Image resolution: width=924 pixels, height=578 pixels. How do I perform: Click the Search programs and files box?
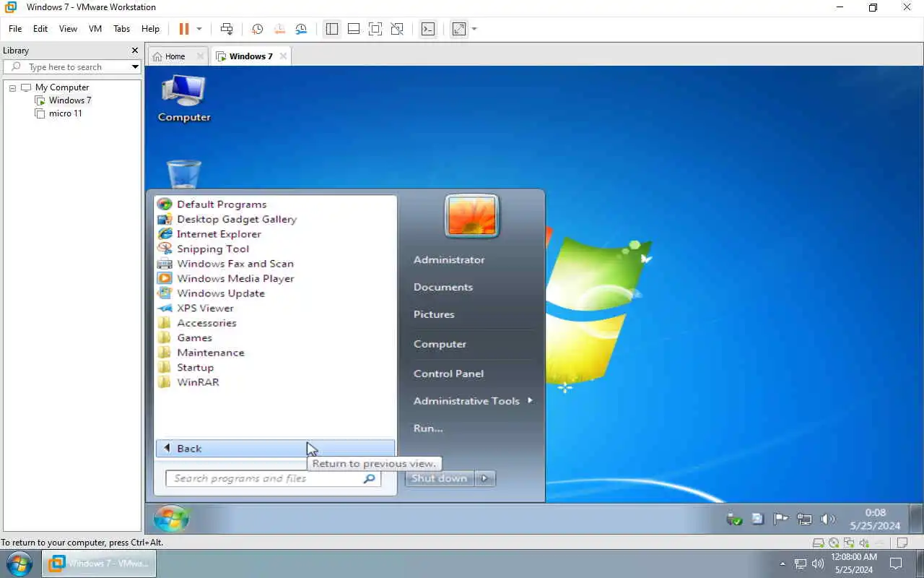pyautogui.click(x=273, y=478)
